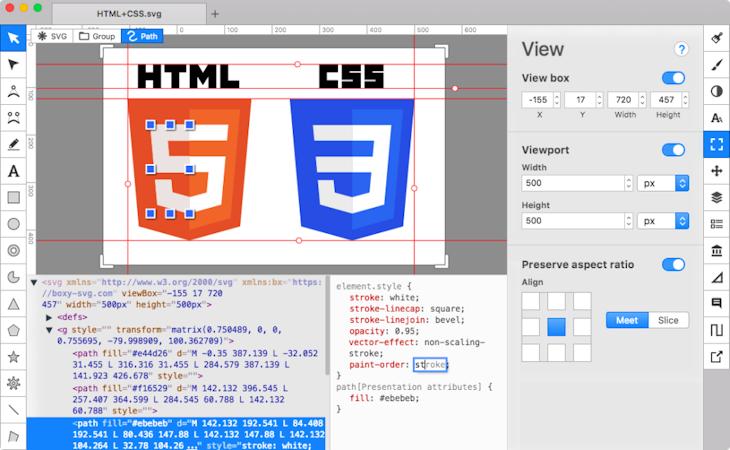Click View box Y field

pos(581,100)
